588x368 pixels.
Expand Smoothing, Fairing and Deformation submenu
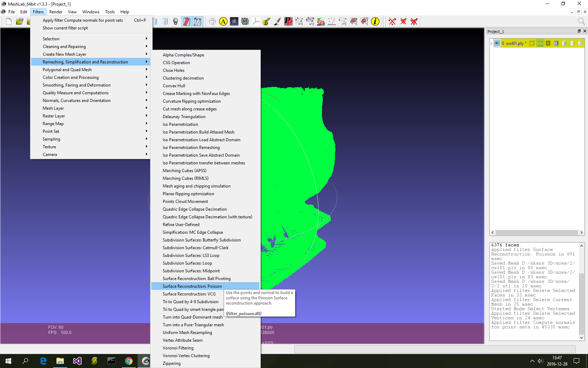pos(91,85)
